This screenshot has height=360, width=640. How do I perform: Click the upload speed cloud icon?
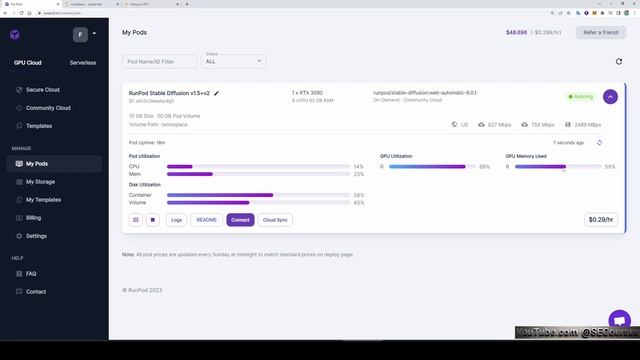(481, 124)
